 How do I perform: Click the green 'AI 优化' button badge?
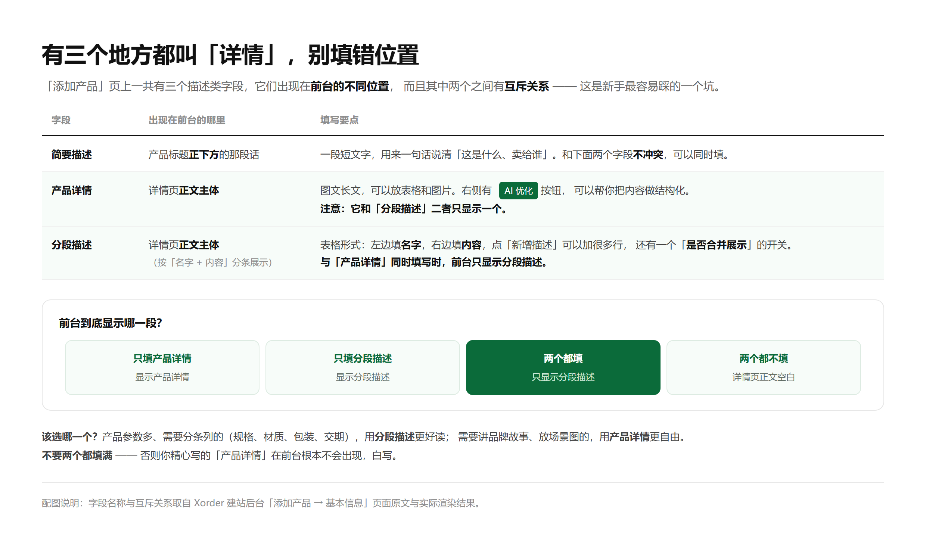point(518,190)
